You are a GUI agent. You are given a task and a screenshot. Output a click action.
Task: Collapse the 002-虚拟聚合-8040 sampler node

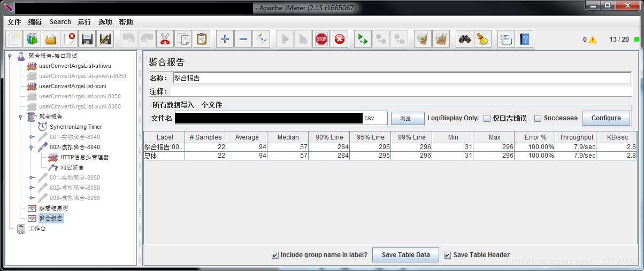click(x=32, y=147)
